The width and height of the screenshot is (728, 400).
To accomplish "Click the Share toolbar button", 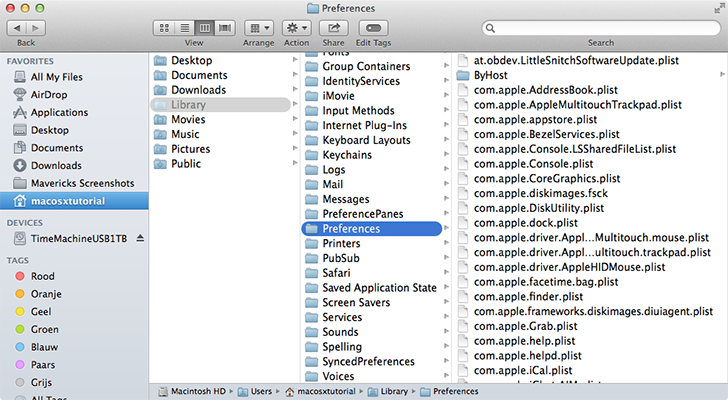I will (334, 28).
